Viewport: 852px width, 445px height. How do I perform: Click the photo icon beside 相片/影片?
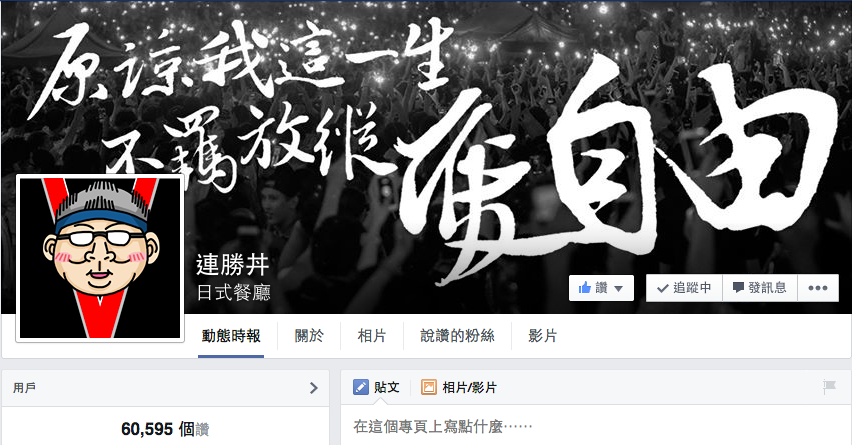(x=429, y=387)
